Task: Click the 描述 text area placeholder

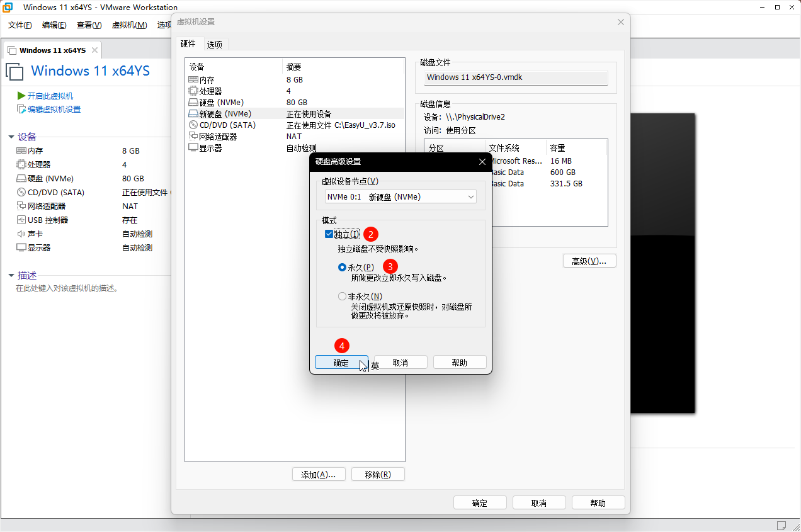Action: [x=67, y=289]
